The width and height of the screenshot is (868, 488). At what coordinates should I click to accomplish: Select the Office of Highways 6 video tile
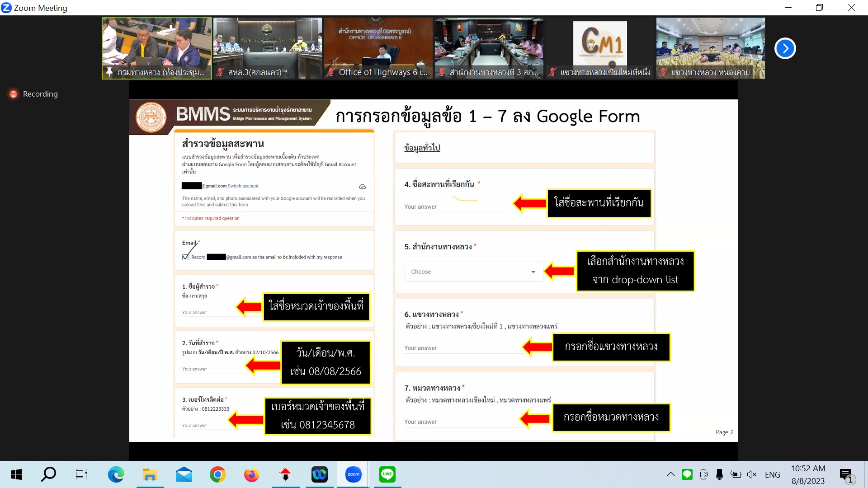click(x=378, y=47)
